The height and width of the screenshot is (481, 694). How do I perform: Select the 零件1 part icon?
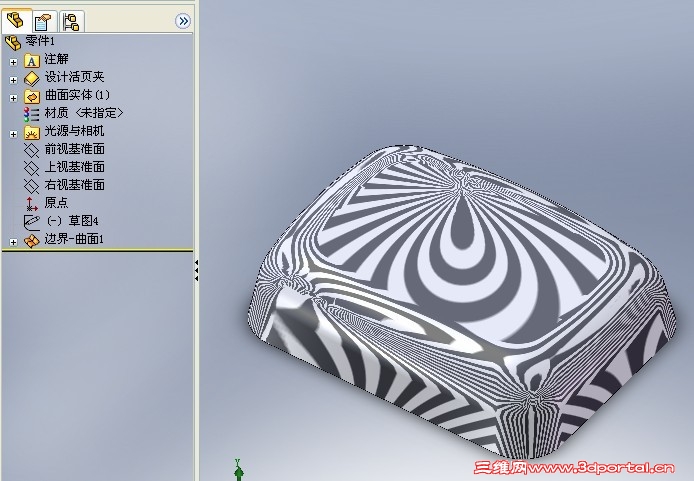tap(13, 42)
